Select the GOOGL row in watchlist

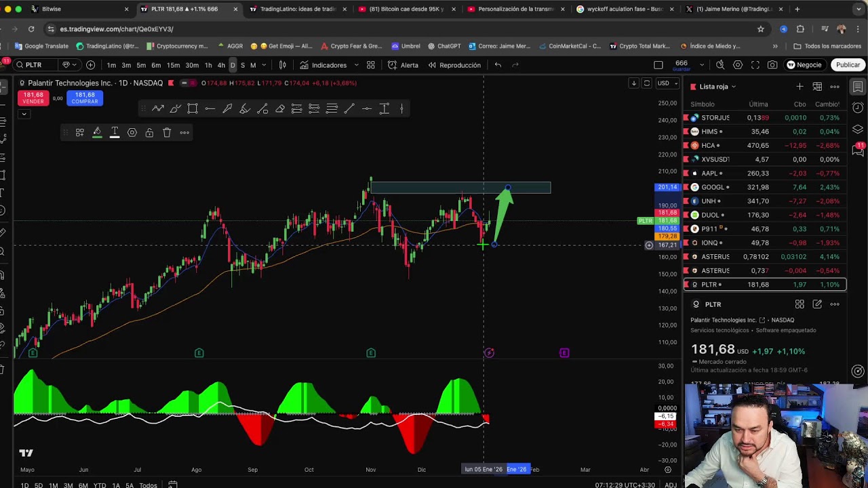[x=764, y=187]
